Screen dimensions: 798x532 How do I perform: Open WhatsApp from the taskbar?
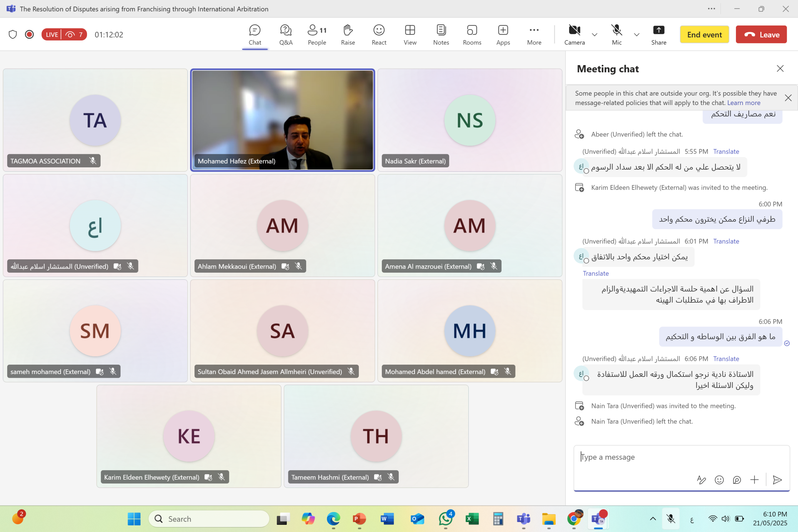[x=445, y=519]
